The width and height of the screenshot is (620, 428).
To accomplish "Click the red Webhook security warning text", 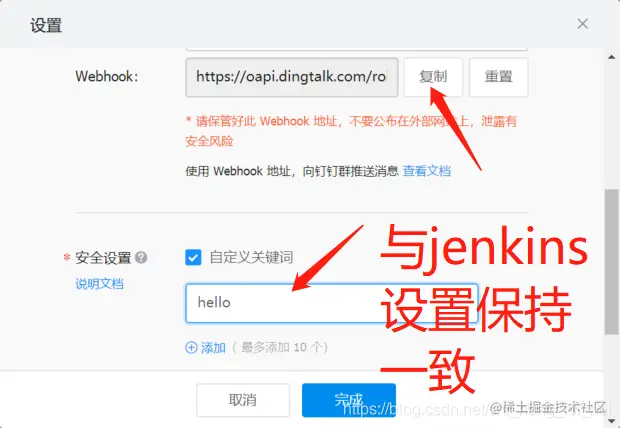I will 351,131.
